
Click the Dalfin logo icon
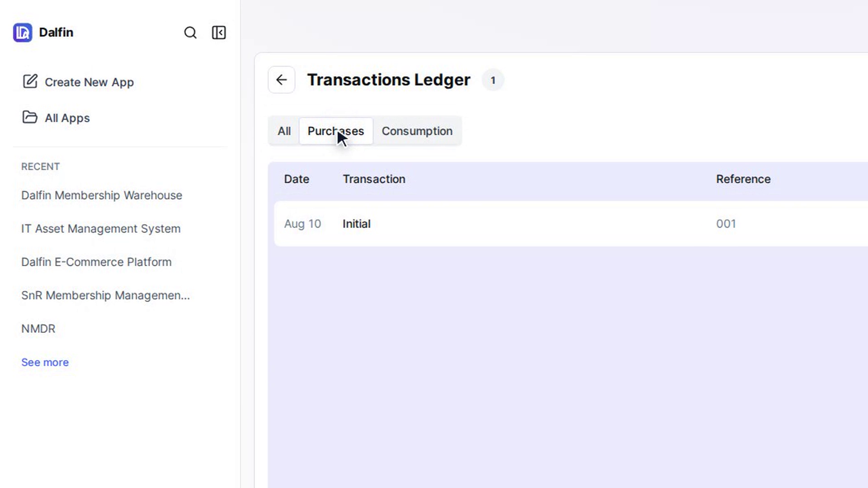[23, 33]
